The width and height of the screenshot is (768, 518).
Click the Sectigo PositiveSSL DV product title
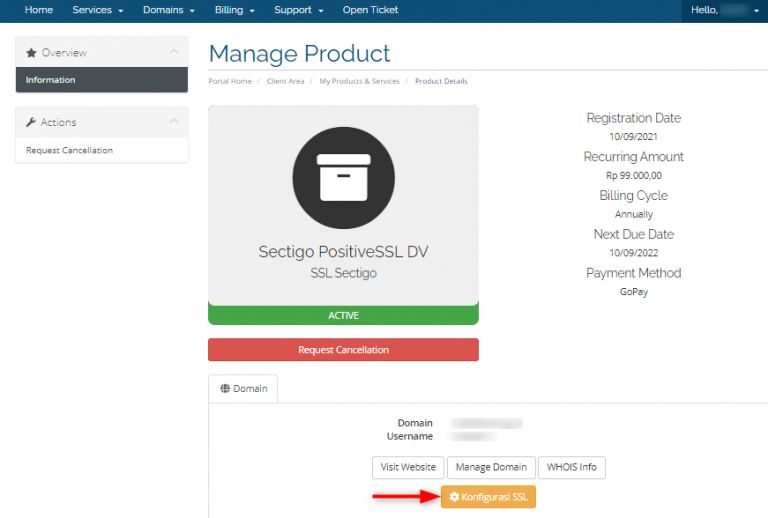tap(343, 252)
